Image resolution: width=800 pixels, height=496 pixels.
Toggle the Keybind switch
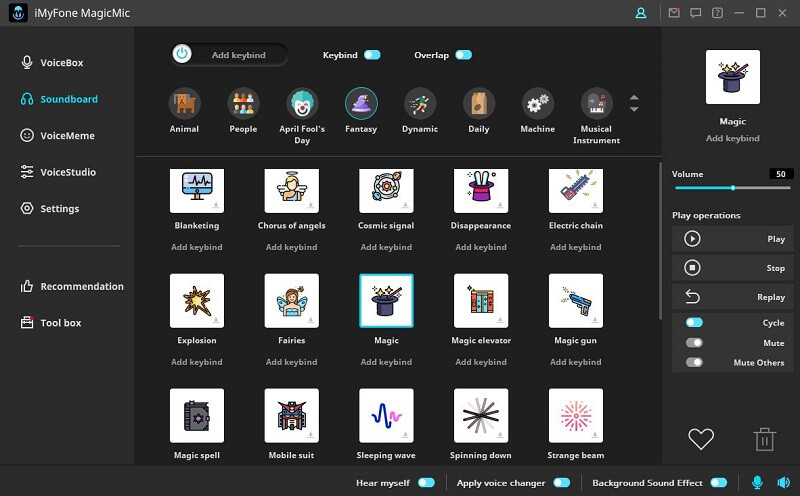click(372, 55)
